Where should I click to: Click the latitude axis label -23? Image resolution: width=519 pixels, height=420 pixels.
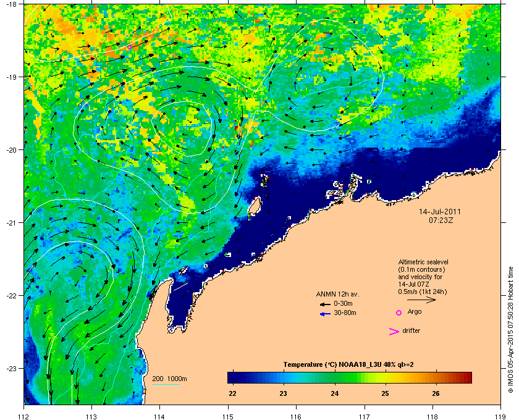(11, 368)
